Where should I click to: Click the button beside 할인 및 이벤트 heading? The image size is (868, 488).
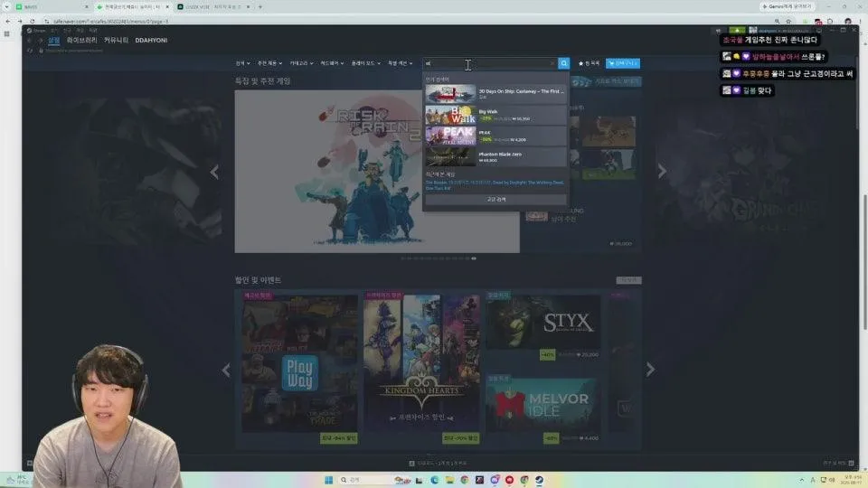pos(628,280)
